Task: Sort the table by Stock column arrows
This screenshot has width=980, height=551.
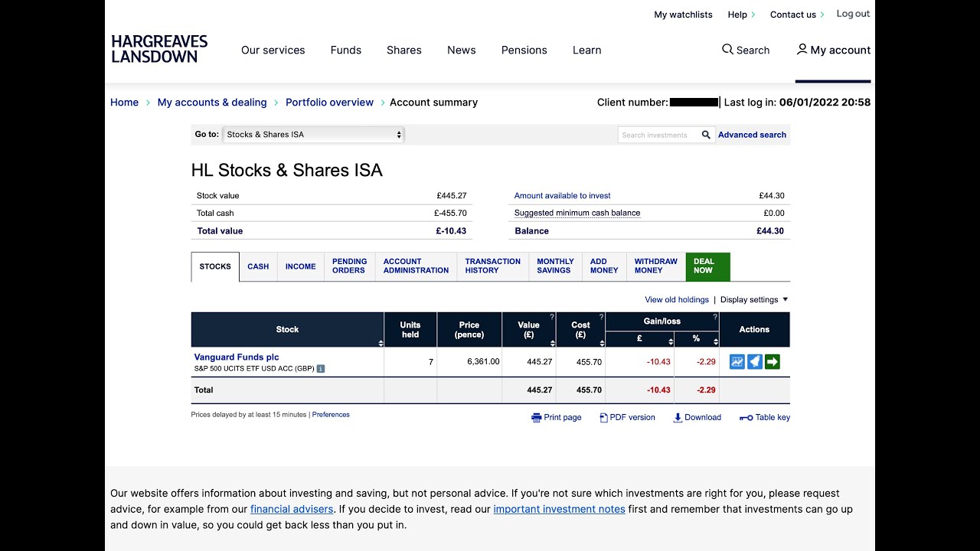Action: pyautogui.click(x=381, y=343)
